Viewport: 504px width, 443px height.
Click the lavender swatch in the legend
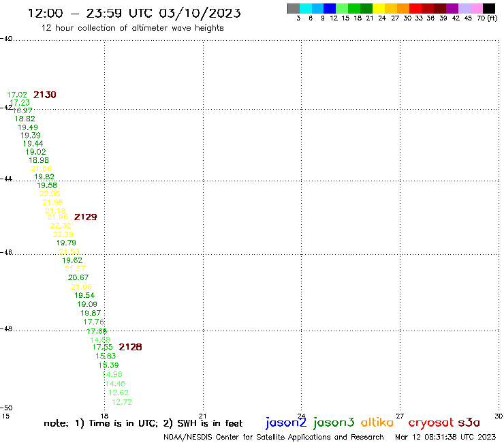tap(464, 8)
